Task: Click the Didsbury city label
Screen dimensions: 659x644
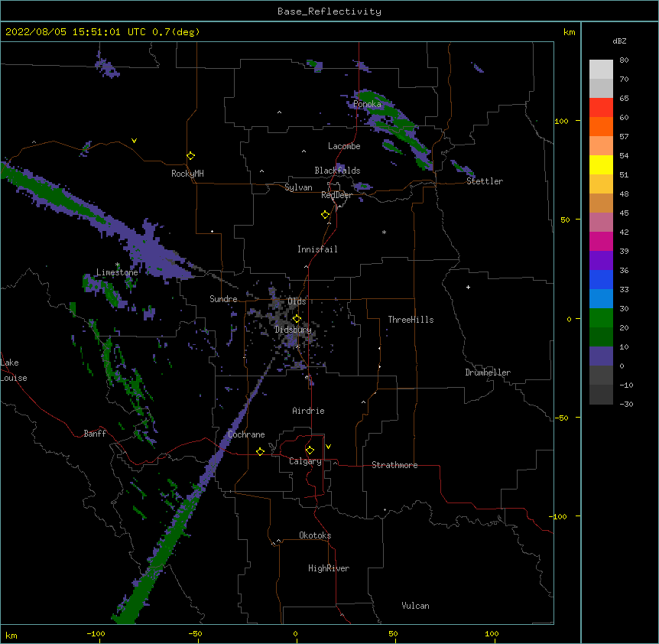Action: click(293, 330)
